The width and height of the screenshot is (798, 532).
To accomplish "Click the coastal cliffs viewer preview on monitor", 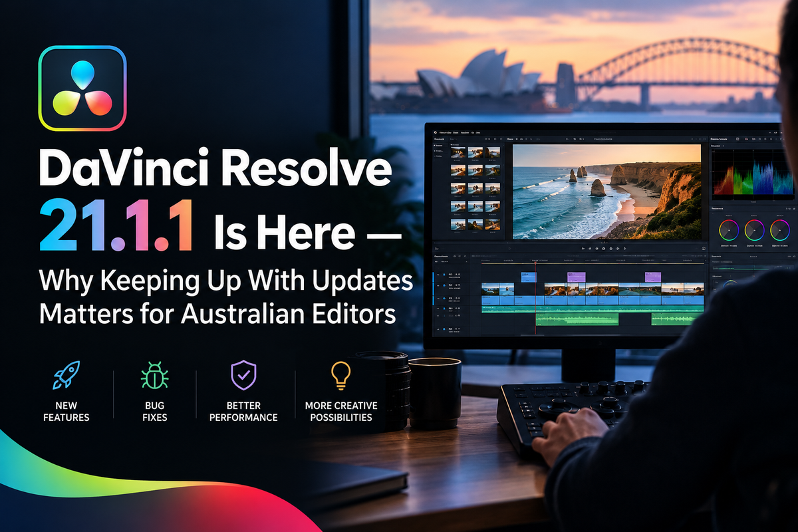I will (x=606, y=192).
